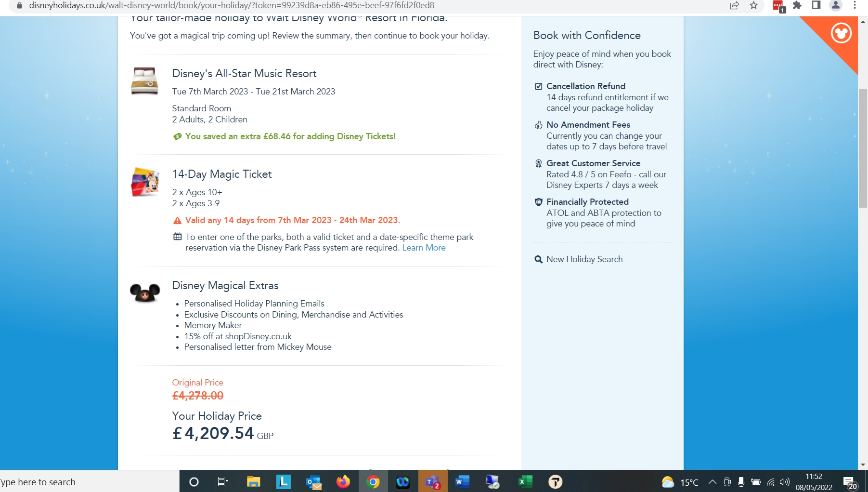Open the round T app on the taskbar
The image size is (868, 492).
pos(555,482)
